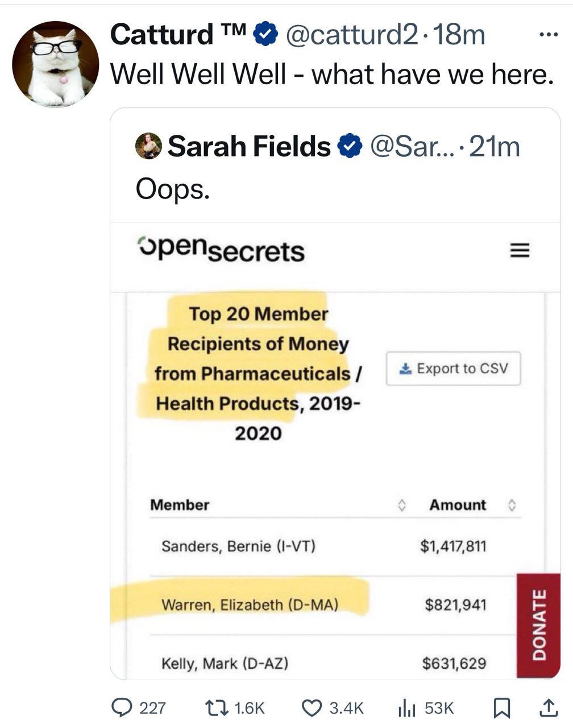The image size is (573, 728).
Task: Share the tweet via share icon
Action: [546, 707]
